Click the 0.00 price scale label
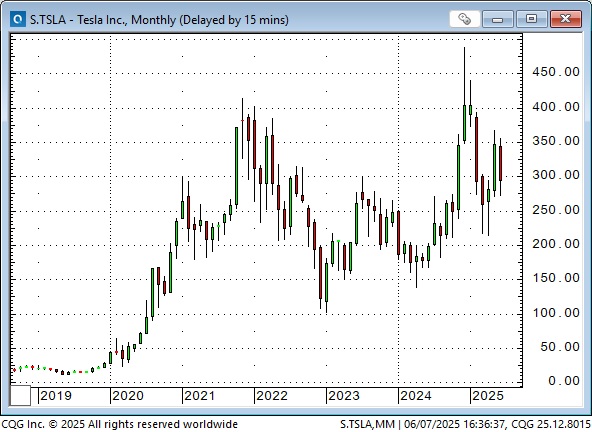Screen dimensions: 592x432 point(564,381)
